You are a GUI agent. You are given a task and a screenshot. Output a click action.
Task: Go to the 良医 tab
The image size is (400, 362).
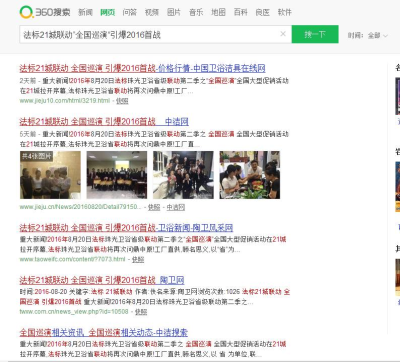click(263, 12)
